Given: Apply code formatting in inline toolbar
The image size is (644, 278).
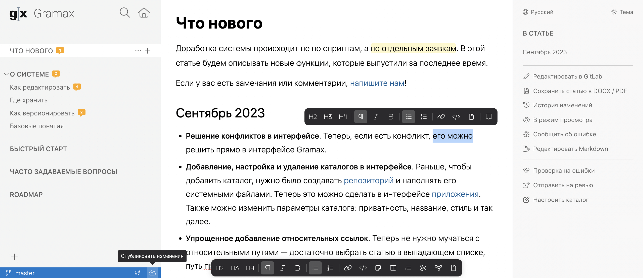Looking at the screenshot, I should (x=456, y=117).
